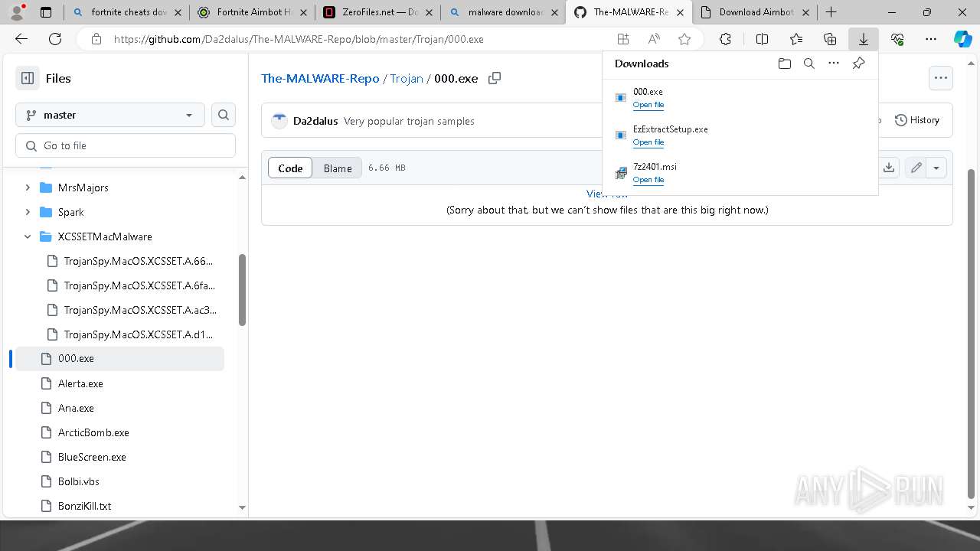Go to Trojan folder breadcrumb link
This screenshot has width=980, height=551.
tap(407, 78)
